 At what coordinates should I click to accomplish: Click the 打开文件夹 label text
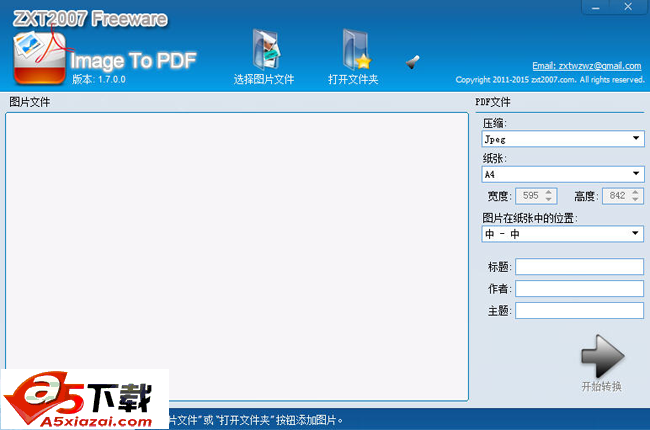pos(353,79)
